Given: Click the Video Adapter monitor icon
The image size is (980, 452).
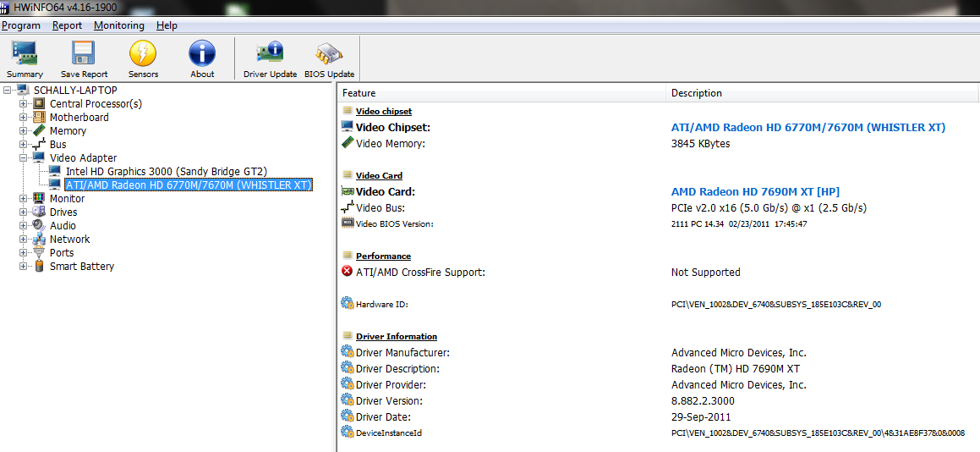Looking at the screenshot, I should click(39, 157).
